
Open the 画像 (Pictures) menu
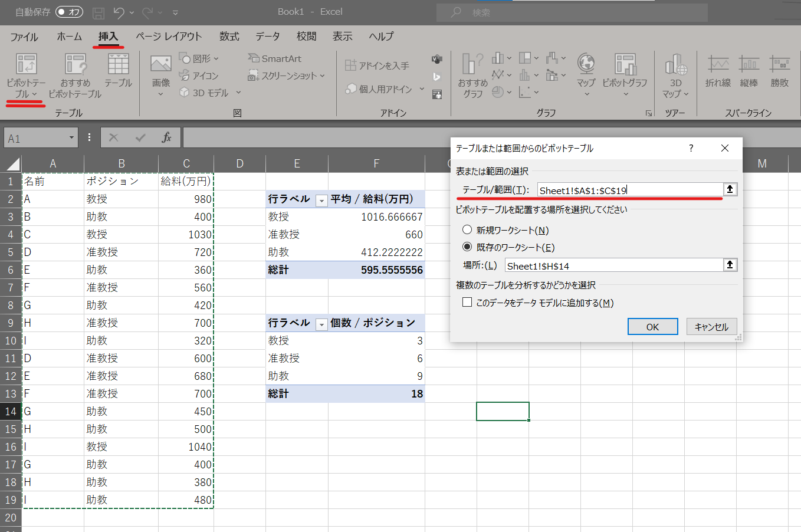[160, 75]
